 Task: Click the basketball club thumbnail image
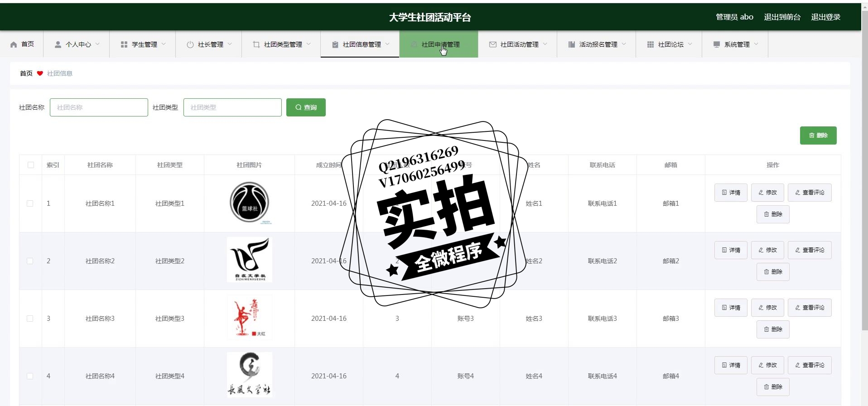250,203
